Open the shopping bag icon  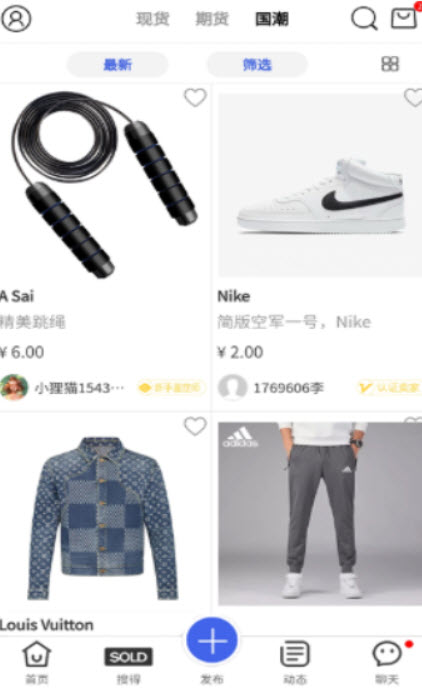click(x=403, y=19)
